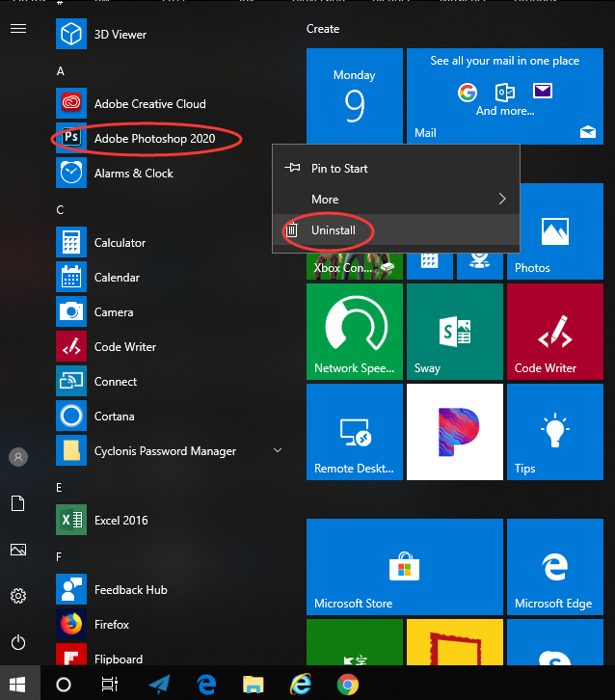The image size is (615, 700).
Task: Open Calendar icon in app list
Action: (x=71, y=278)
